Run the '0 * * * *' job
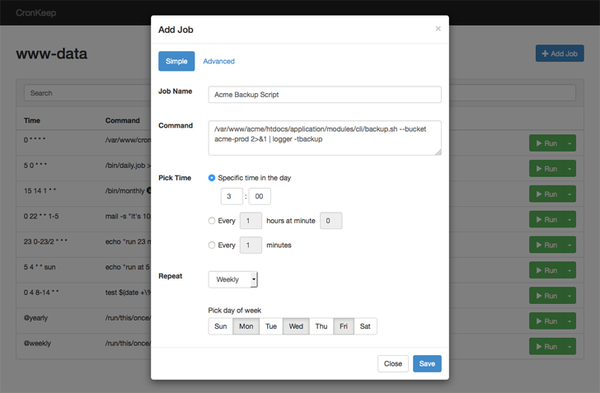 546,144
